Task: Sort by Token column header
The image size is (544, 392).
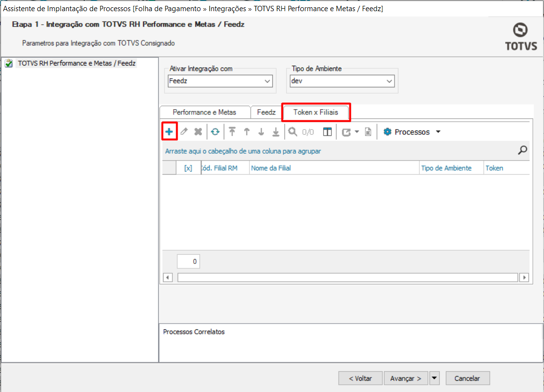Action: point(507,168)
